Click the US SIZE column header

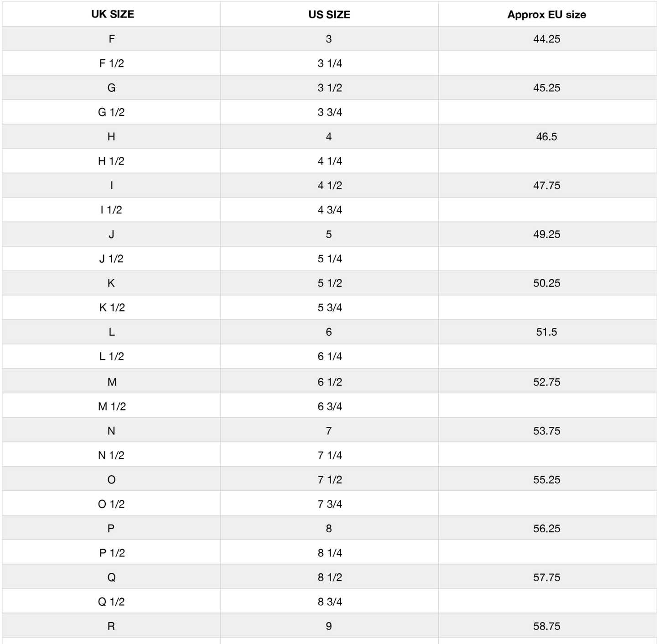pyautogui.click(x=329, y=15)
